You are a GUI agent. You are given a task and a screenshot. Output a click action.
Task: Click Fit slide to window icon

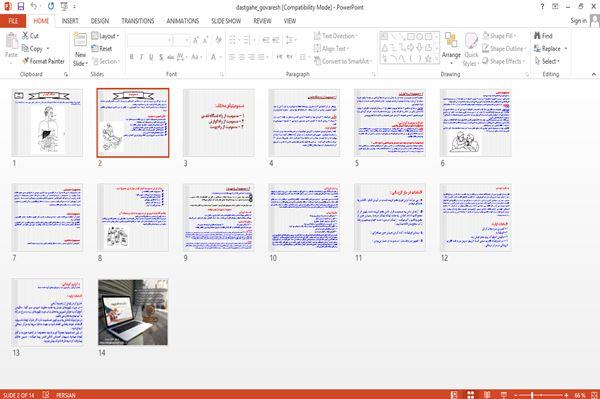tap(595, 395)
